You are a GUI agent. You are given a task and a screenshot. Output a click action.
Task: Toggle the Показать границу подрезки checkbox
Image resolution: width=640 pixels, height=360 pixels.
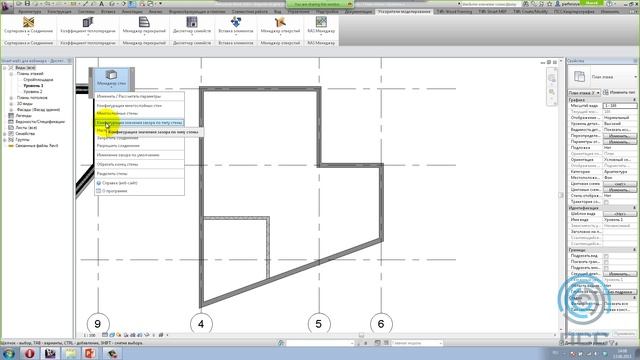pyautogui.click(x=606, y=262)
